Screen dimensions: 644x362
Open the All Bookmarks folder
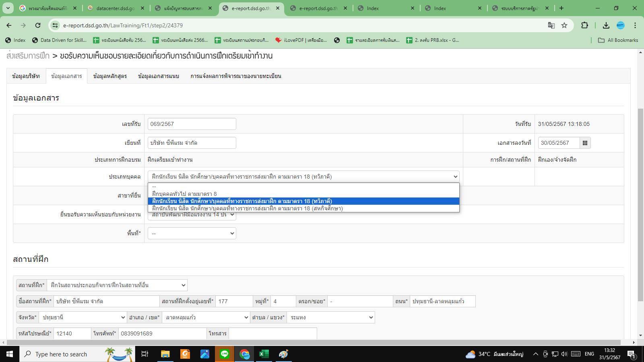[x=618, y=40]
